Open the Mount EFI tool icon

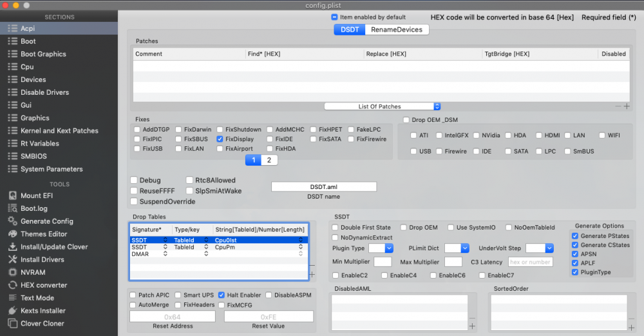coord(13,196)
